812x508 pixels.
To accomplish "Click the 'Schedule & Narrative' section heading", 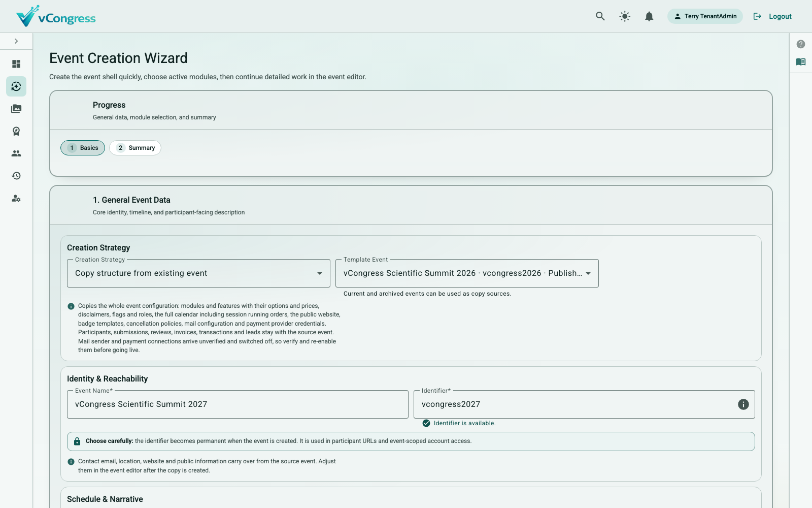I will point(105,499).
